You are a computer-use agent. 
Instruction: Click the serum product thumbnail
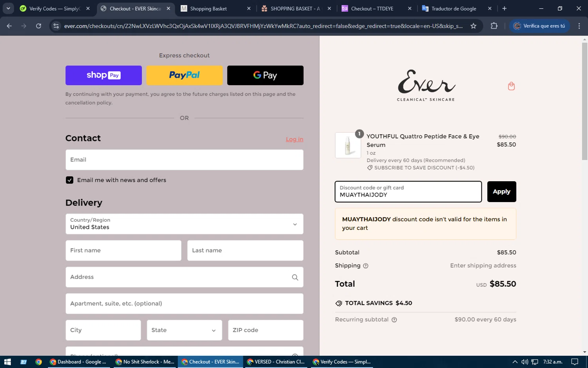point(348,145)
